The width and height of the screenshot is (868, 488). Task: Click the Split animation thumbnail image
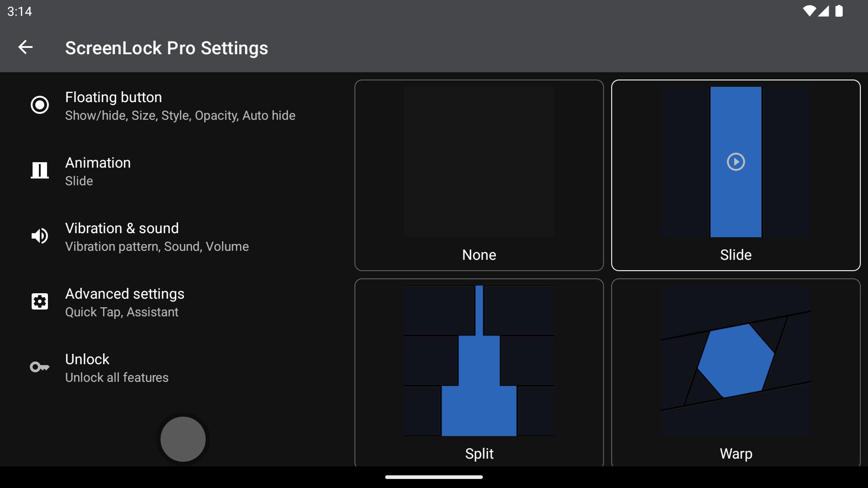pos(479,361)
